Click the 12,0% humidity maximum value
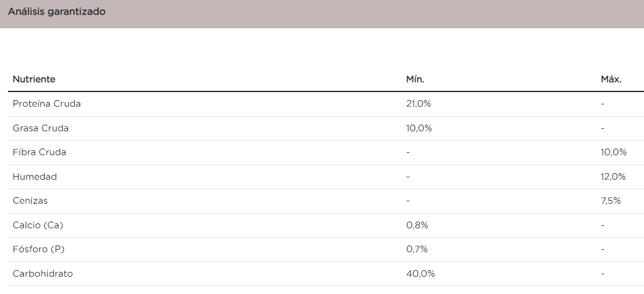Screen dimensions: 644x294 [613, 177]
